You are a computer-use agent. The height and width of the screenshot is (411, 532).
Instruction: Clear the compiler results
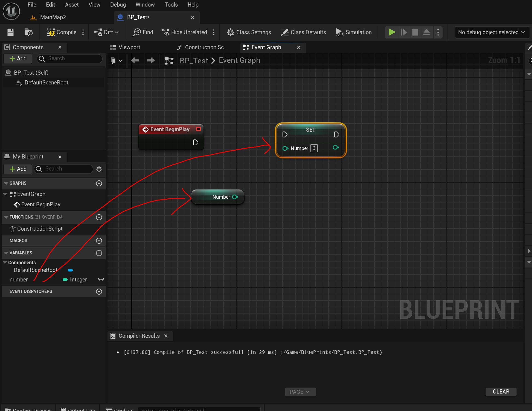tap(501, 392)
